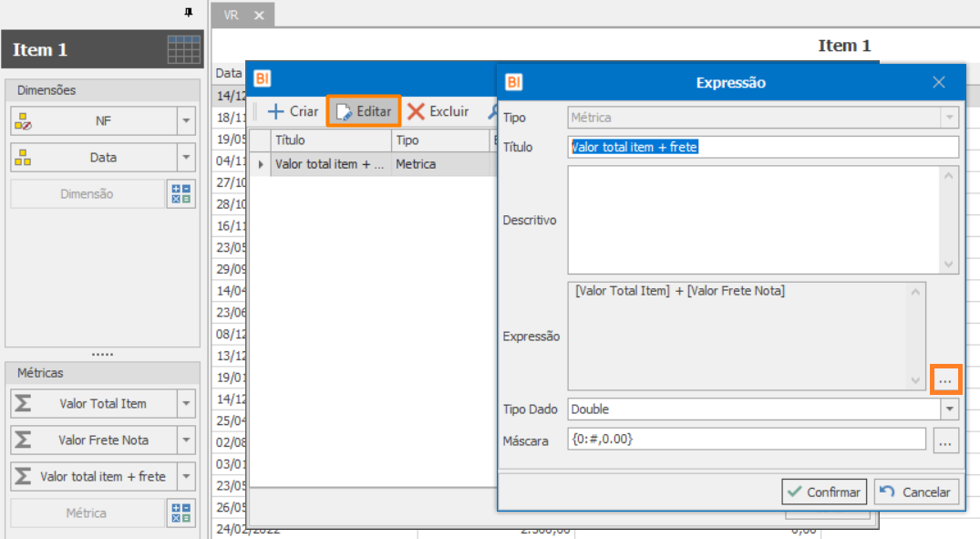Open dropdown arrow for Valor Total Item metric
The image size is (980, 539).
click(x=186, y=404)
